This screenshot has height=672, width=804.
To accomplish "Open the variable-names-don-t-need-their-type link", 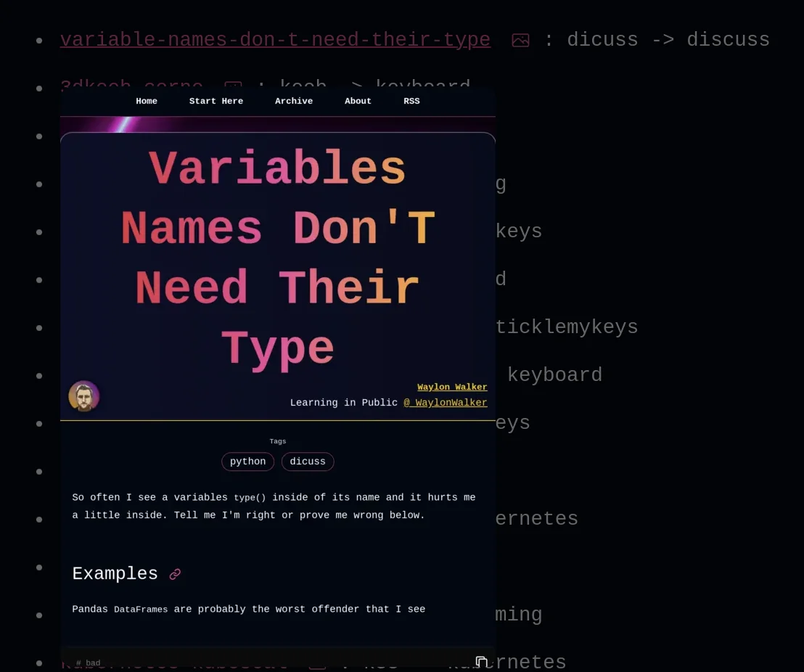I will pyautogui.click(x=275, y=39).
